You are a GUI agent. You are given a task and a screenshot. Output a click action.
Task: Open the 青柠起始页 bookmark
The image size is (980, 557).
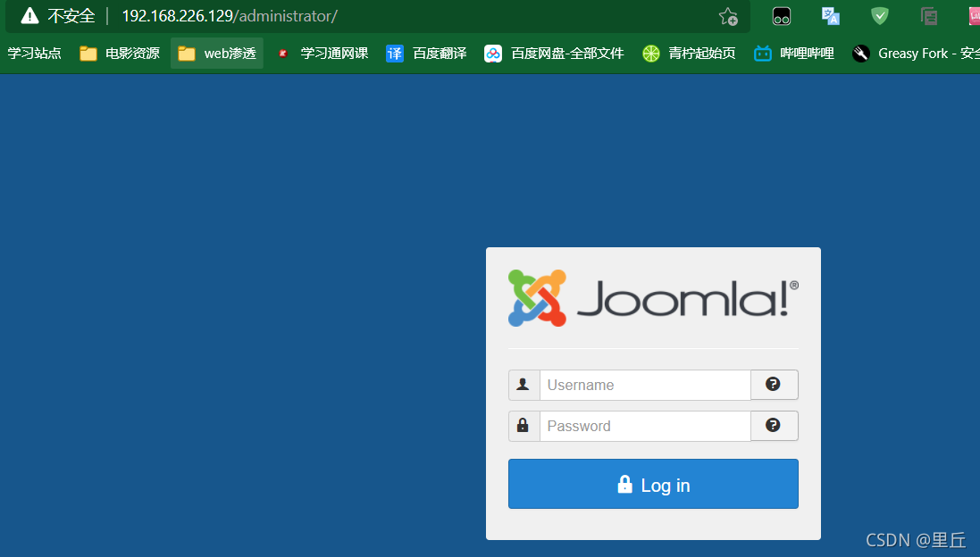point(689,54)
